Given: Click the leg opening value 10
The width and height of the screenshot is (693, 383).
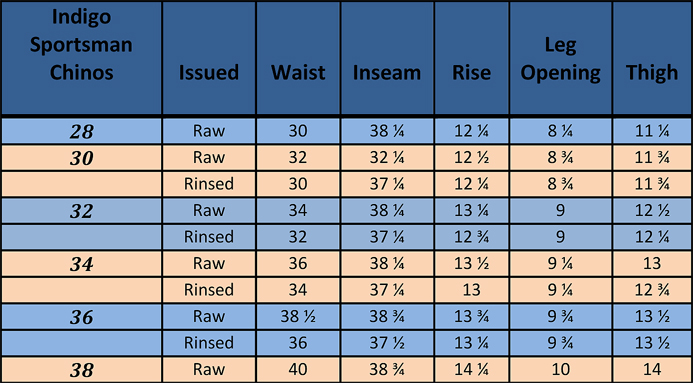Looking at the screenshot, I should (560, 370).
